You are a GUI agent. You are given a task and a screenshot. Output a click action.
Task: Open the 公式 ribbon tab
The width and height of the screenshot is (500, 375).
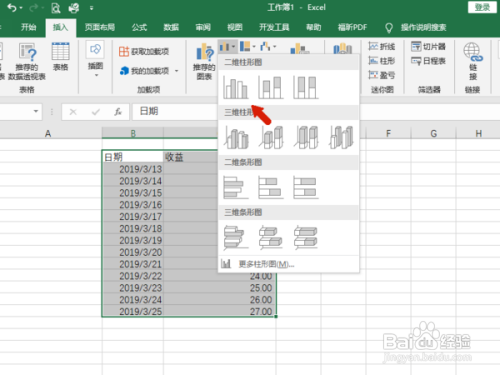click(139, 27)
